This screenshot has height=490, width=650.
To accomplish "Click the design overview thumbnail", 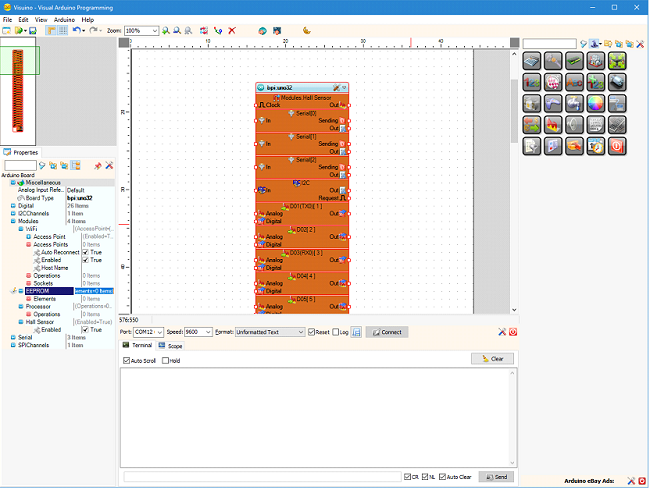I will point(18,91).
